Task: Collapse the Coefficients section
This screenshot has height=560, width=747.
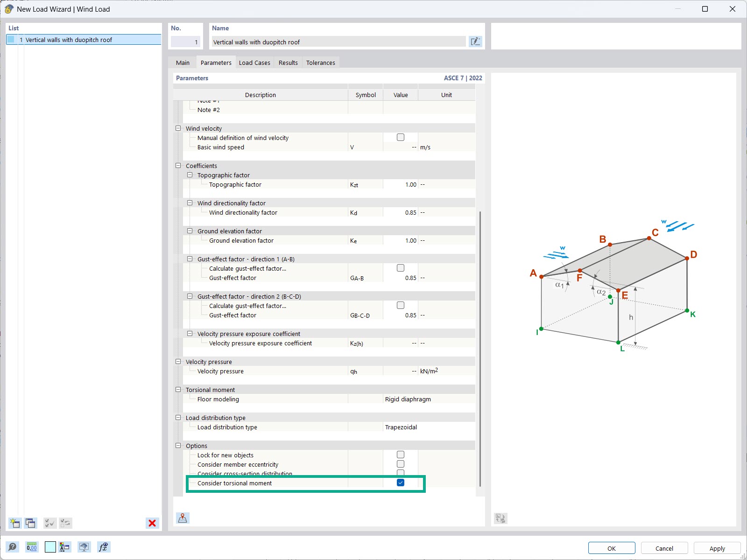Action: pyautogui.click(x=178, y=165)
